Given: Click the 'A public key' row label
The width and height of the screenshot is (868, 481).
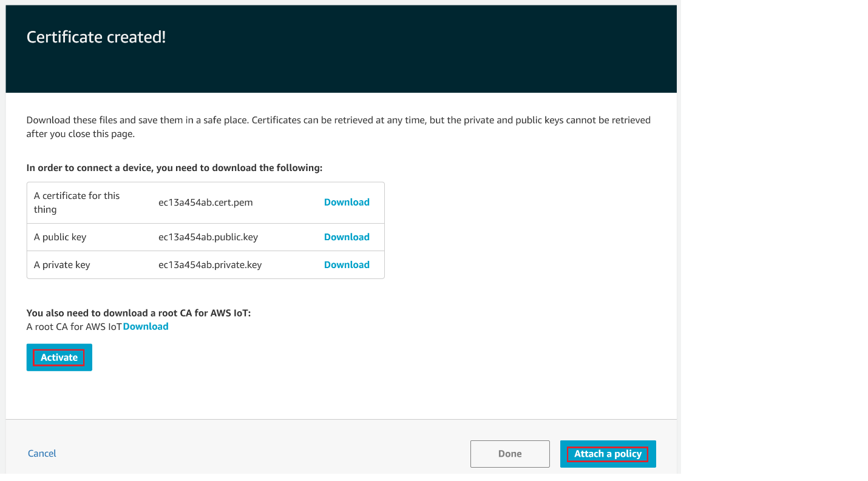Looking at the screenshot, I should click(61, 237).
